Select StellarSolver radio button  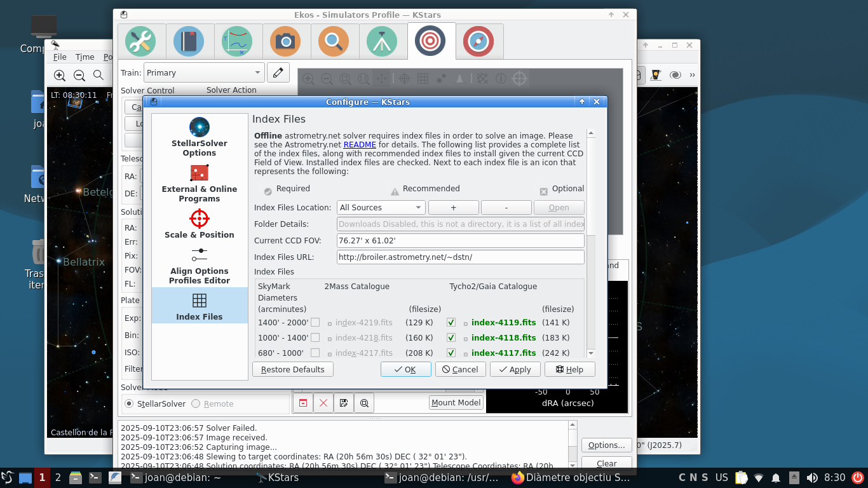pyautogui.click(x=129, y=403)
